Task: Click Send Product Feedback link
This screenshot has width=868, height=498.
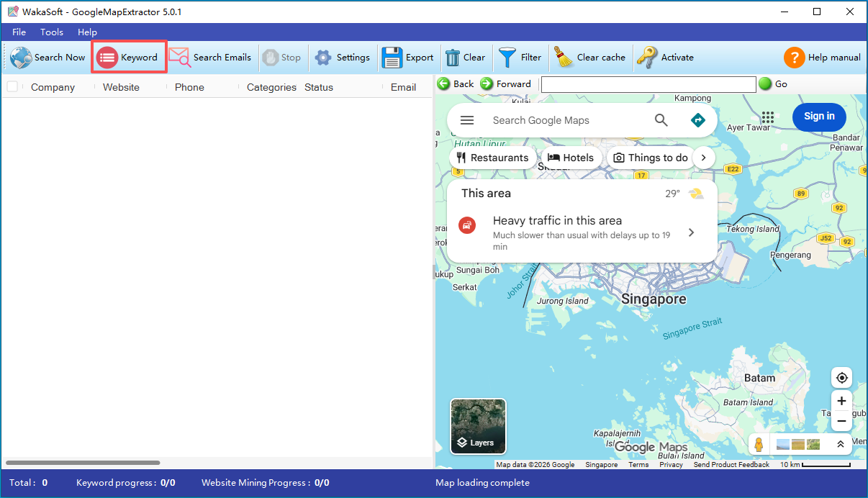Action: 731,465
